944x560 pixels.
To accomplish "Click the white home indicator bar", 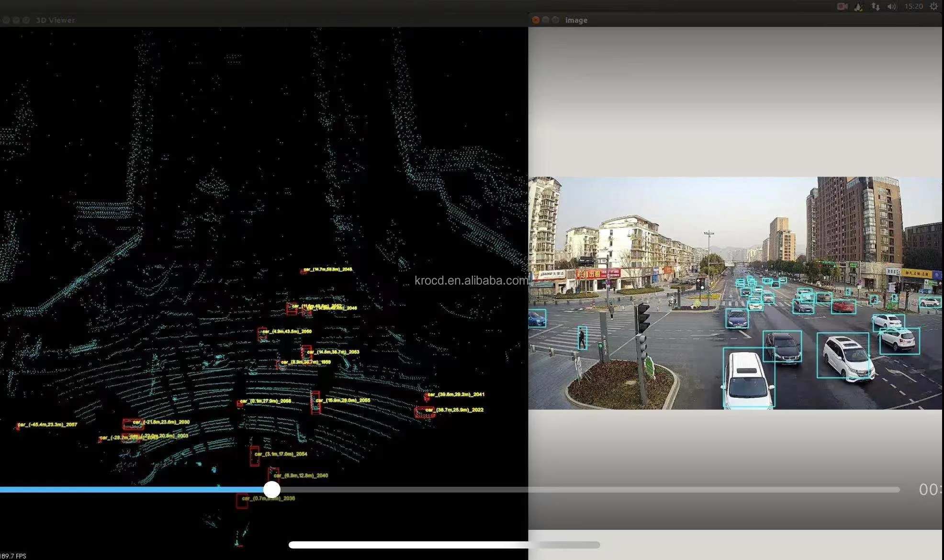I will tap(444, 545).
